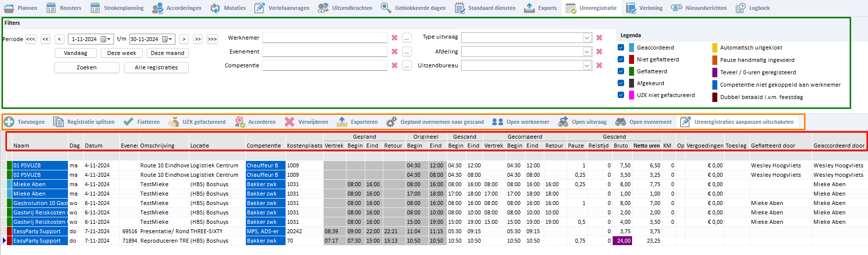The height and width of the screenshot is (255, 868).
Task: Open Competentie lookup ellipsis button
Action: click(x=407, y=65)
